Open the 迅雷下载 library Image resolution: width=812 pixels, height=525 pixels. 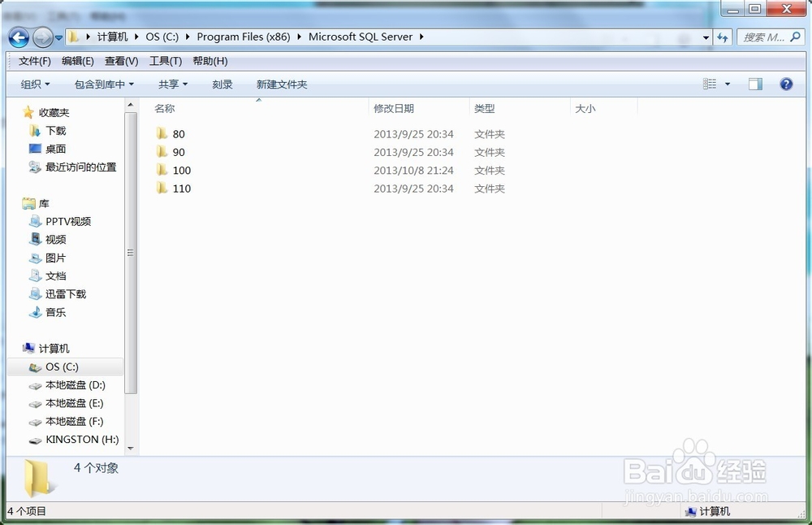[x=66, y=294]
